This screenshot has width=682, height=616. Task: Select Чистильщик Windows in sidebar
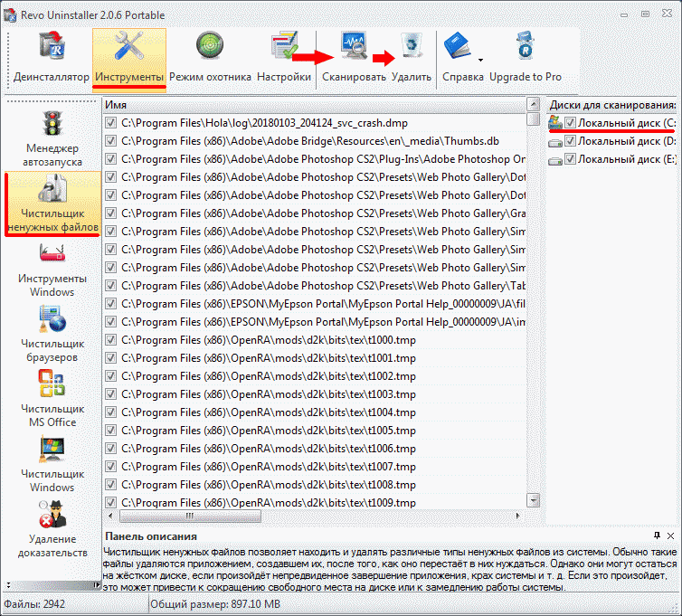point(52,464)
